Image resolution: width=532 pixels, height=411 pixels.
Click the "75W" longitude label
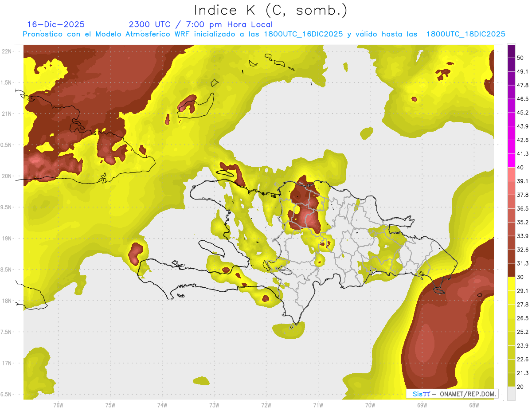[x=110, y=405]
